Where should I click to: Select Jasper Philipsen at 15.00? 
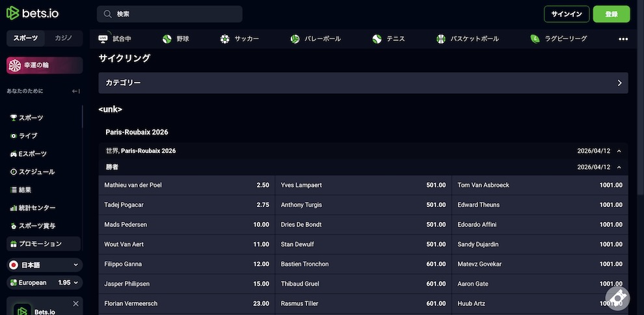click(187, 284)
